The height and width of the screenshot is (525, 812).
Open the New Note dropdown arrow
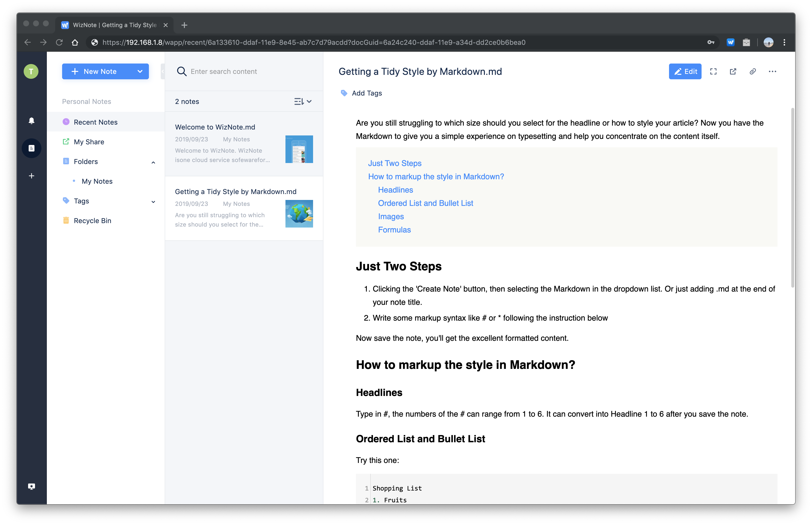click(140, 72)
